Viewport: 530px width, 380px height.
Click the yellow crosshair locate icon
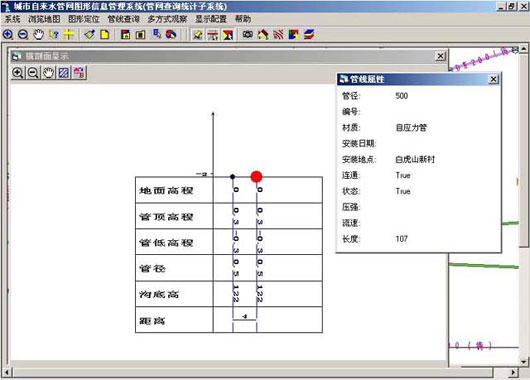(69, 34)
